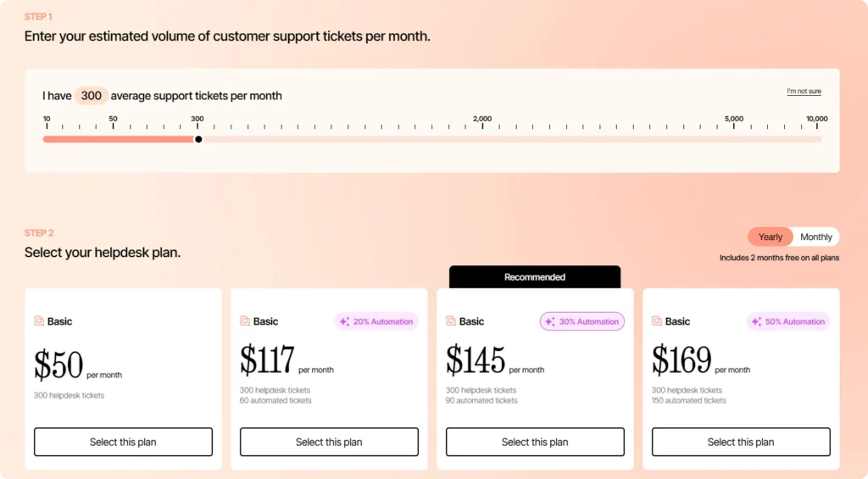Set slider to the 2,000 tick mark
This screenshot has width=868, height=479.
(482, 140)
